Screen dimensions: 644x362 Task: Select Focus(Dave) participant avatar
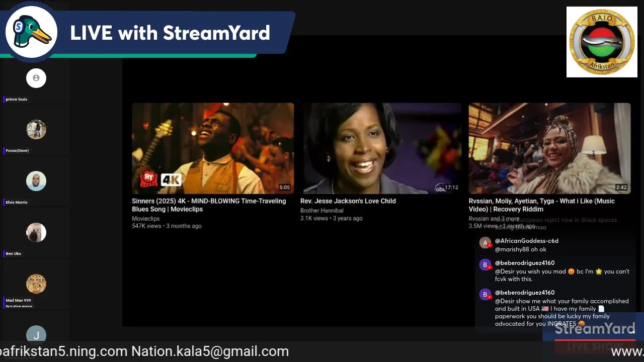36,130
